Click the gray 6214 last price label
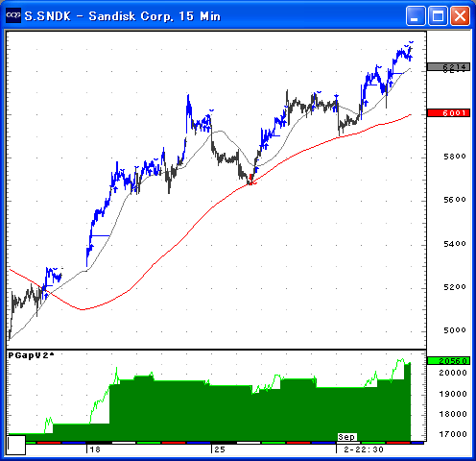 448,67
